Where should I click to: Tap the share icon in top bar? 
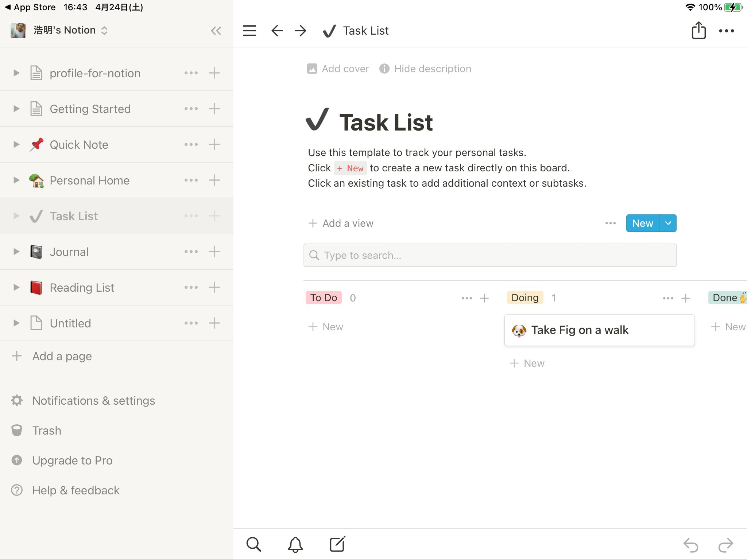point(699,30)
